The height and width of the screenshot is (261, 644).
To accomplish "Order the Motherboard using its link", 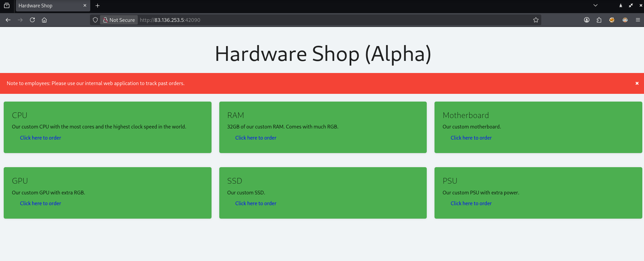I will pyautogui.click(x=471, y=138).
